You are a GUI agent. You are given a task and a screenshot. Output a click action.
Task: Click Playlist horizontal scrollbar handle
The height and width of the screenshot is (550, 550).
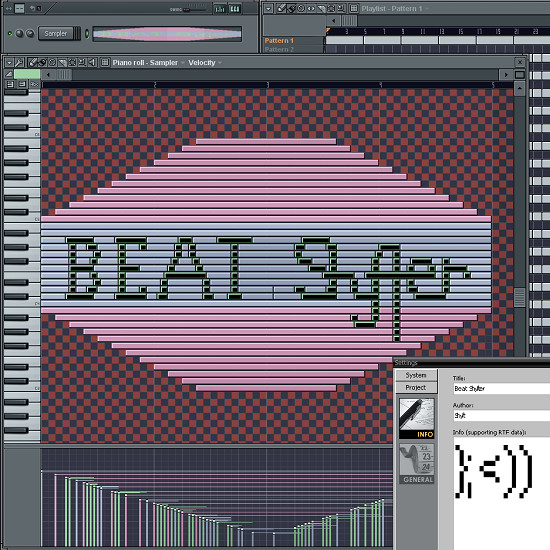[349, 21]
